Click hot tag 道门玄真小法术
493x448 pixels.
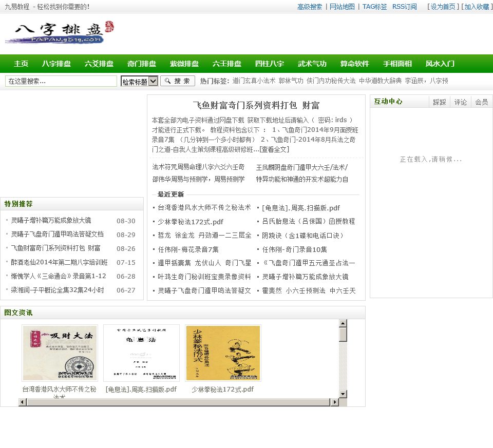click(x=254, y=81)
